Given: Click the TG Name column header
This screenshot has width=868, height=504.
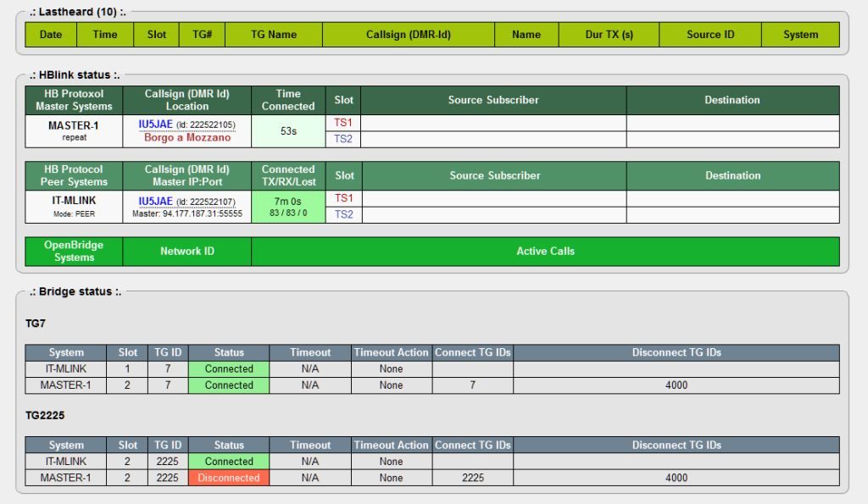Looking at the screenshot, I should coord(274,34).
